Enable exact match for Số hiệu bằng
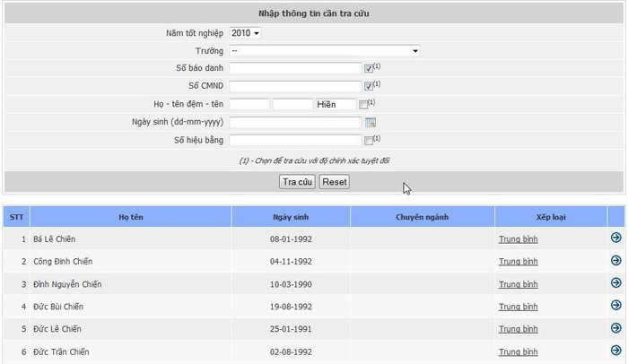 click(x=369, y=141)
